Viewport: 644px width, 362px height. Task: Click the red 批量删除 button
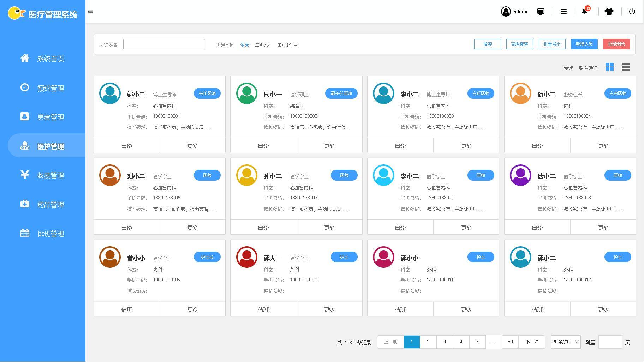click(616, 44)
